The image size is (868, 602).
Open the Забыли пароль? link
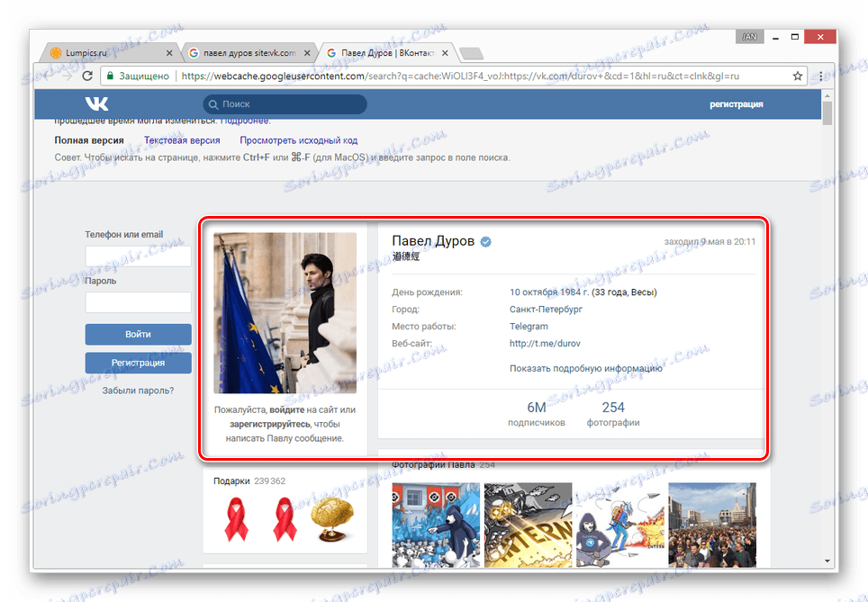pyautogui.click(x=138, y=391)
